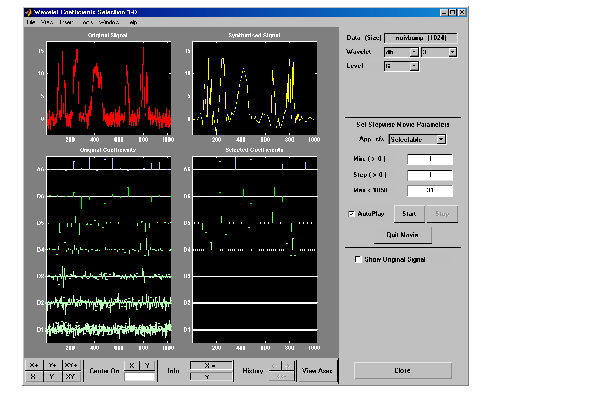Click the View Axes button
600x393 pixels.
click(x=317, y=370)
